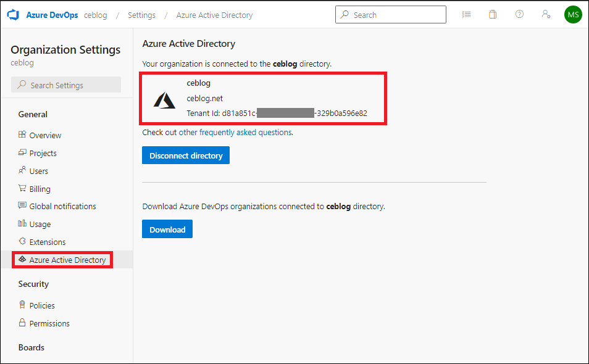Viewport: 589px width, 364px height.
Task: Select Azure Active Directory menu item
Action: click(67, 260)
